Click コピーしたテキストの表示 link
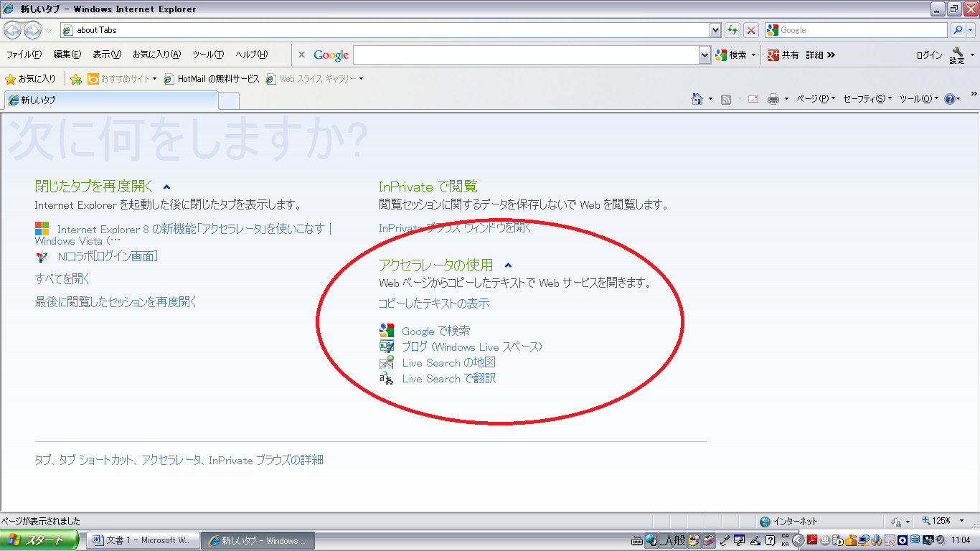 (434, 303)
